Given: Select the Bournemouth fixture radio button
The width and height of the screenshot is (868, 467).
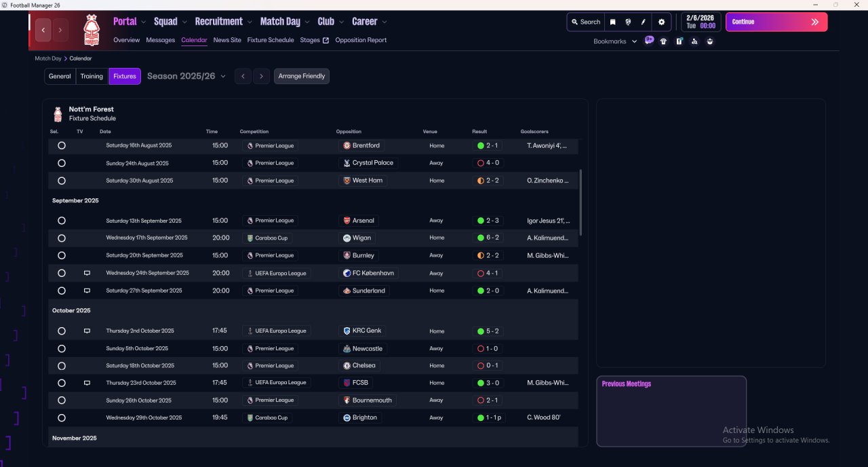Looking at the screenshot, I should point(62,400).
